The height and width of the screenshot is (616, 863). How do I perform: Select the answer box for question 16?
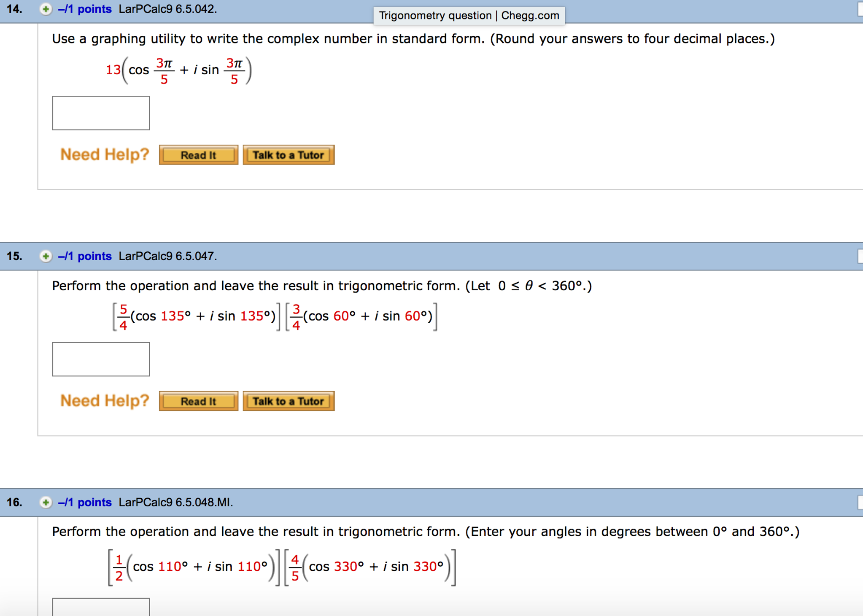101,608
